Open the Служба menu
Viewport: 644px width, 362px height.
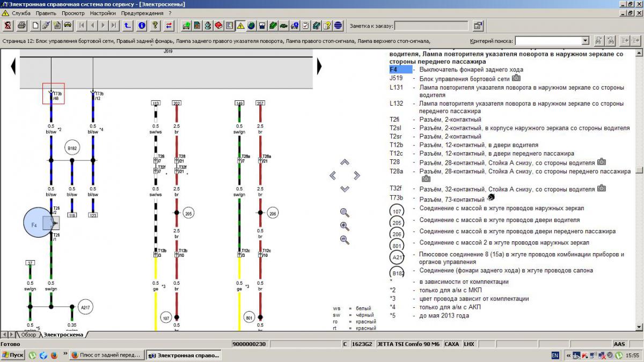20,13
